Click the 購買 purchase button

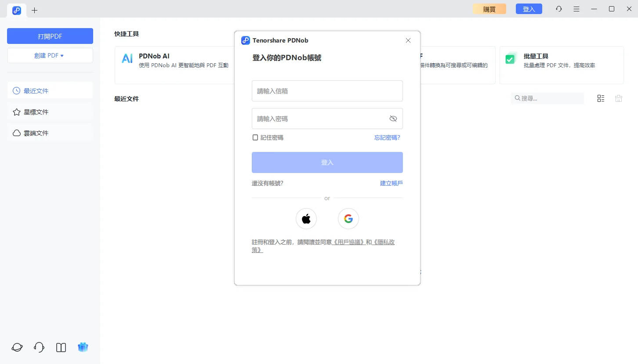tap(489, 9)
